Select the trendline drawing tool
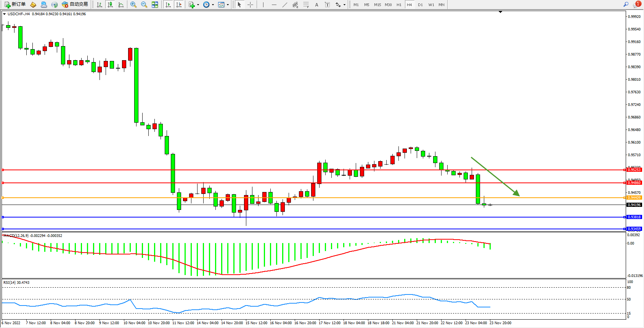 pyautogui.click(x=285, y=5)
